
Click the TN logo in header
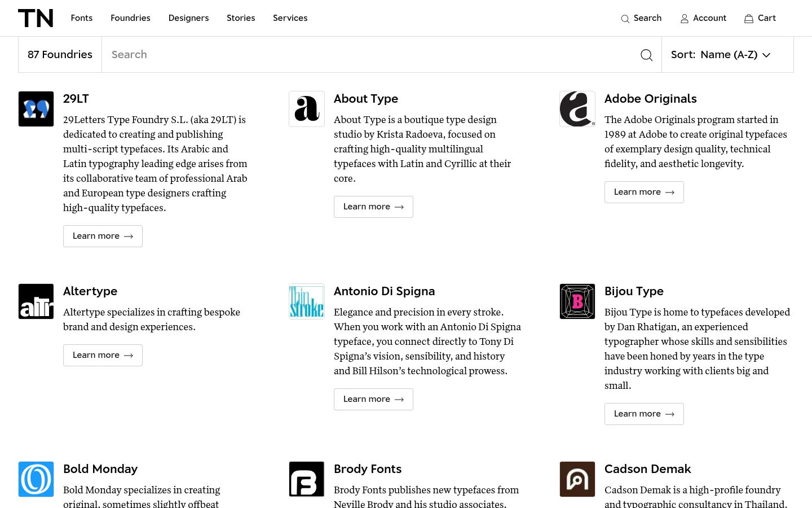coord(36,18)
